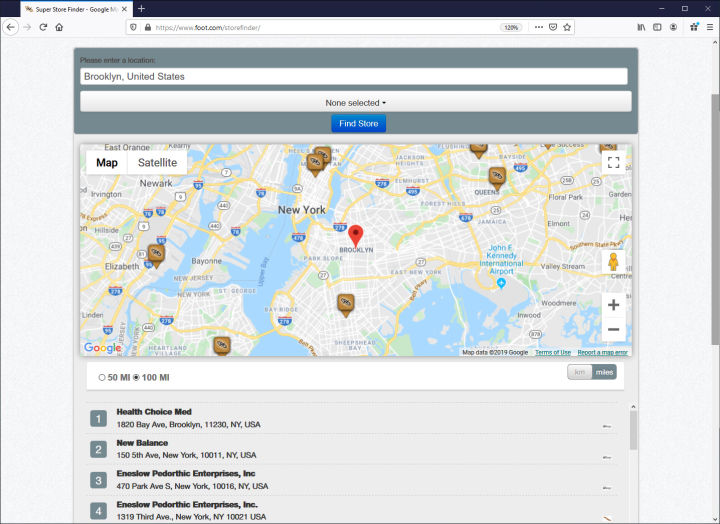Select store marker above Sheepshead Bay

(346, 305)
